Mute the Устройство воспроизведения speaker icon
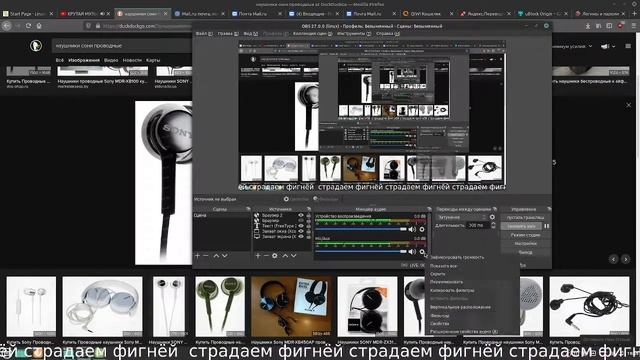Image resolution: width=640 pixels, height=360 pixels. point(412,229)
